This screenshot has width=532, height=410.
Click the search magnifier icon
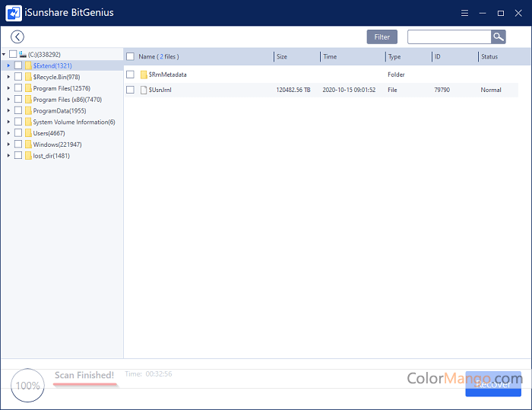click(x=498, y=37)
